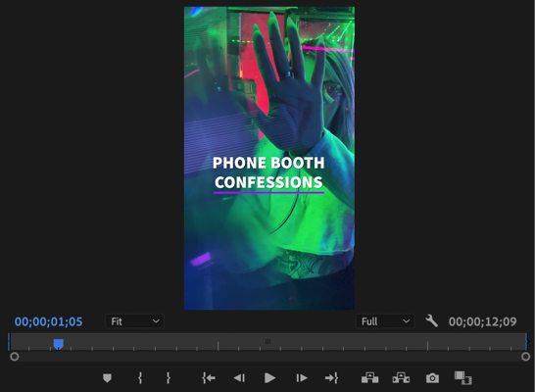This screenshot has height=392, width=535.
Task: Open the wrench Settings menu
Action: (x=431, y=321)
